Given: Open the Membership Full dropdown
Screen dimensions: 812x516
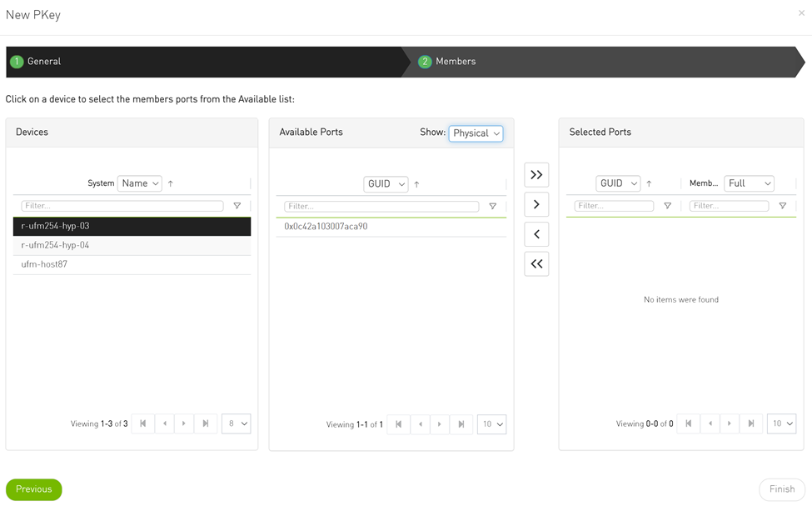Looking at the screenshot, I should tap(749, 183).
